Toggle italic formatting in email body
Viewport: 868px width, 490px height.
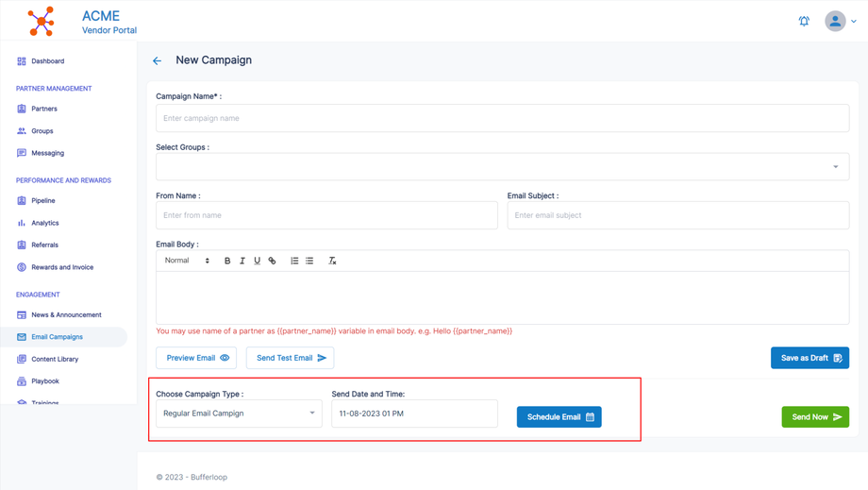[242, 261]
